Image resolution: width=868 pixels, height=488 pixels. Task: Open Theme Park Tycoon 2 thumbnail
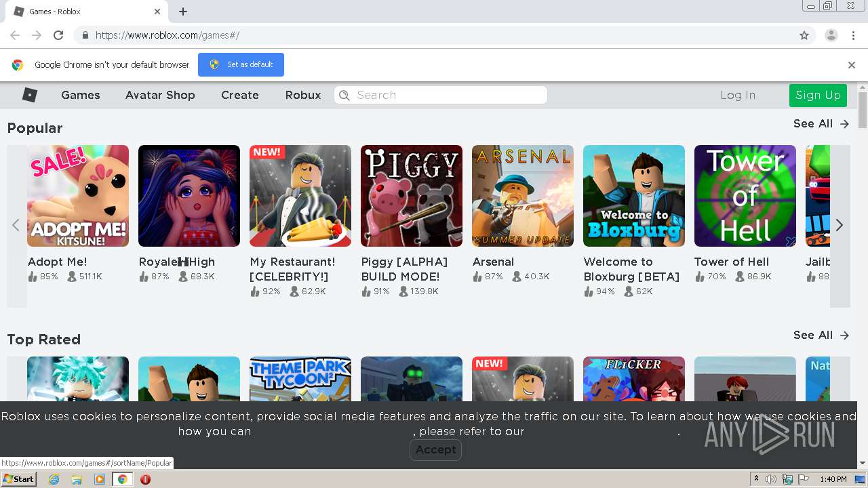(x=300, y=380)
